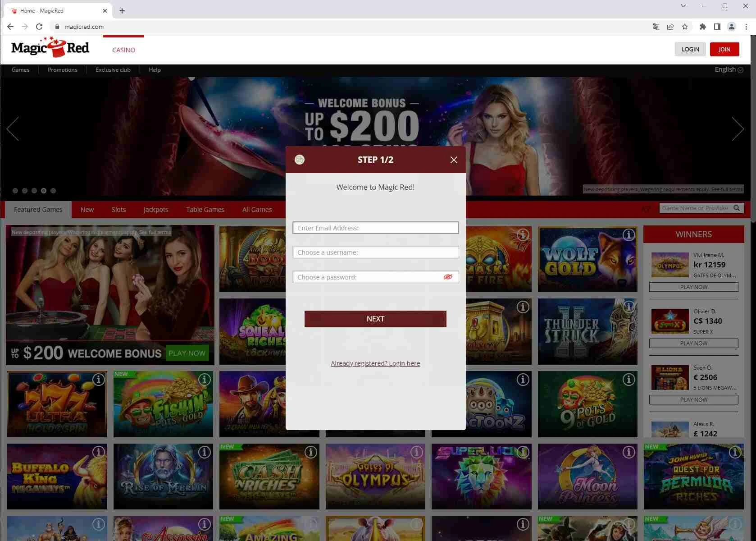Select the fifth carousel dot

tap(53, 191)
